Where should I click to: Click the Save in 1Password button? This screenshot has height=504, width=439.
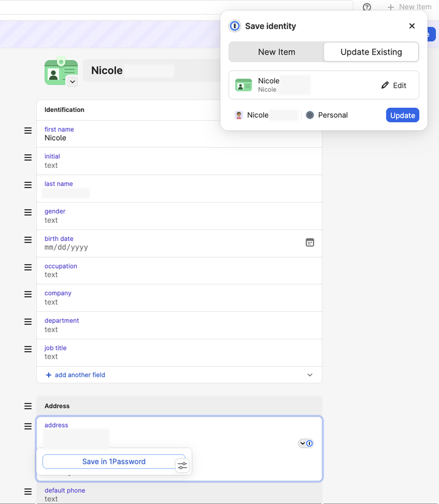tap(114, 461)
